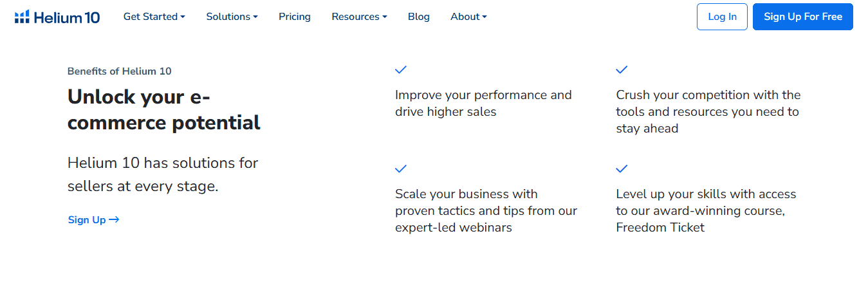Click Sign Up For Free button
The image size is (868, 285).
click(x=802, y=17)
